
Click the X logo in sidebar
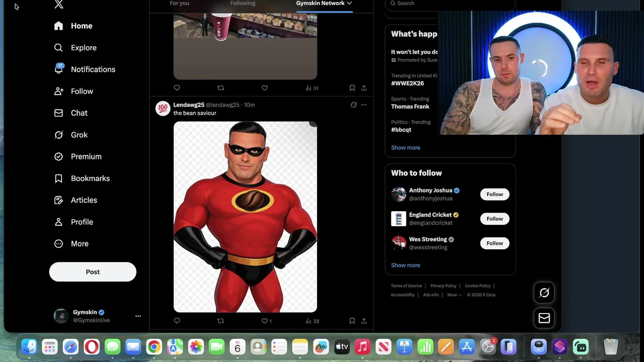59,5
